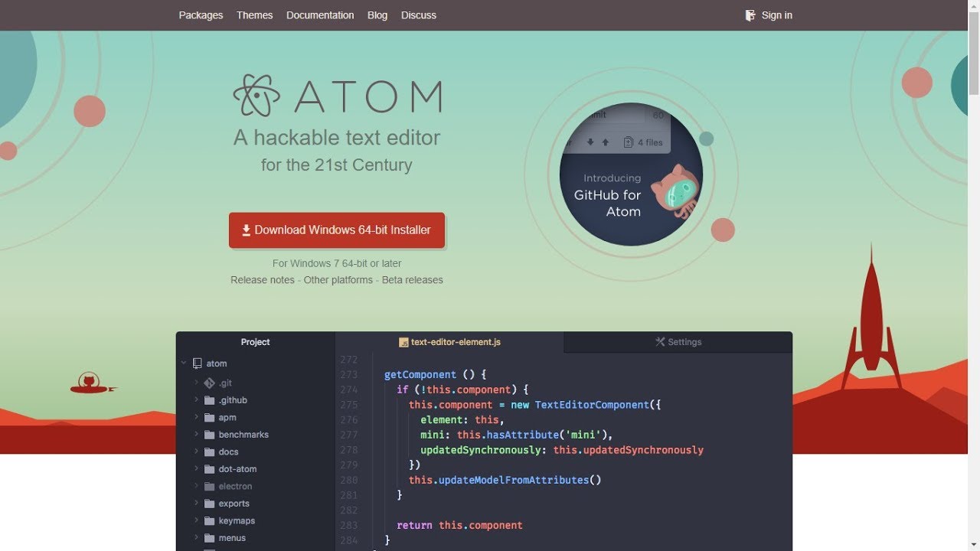
Task: Click the electron folder icon
Action: (209, 486)
